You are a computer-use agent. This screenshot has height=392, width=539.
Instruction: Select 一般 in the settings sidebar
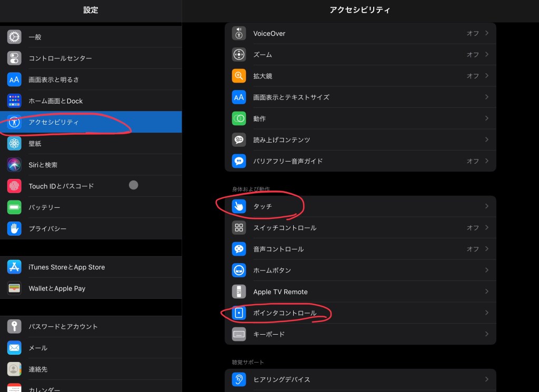[x=35, y=37]
